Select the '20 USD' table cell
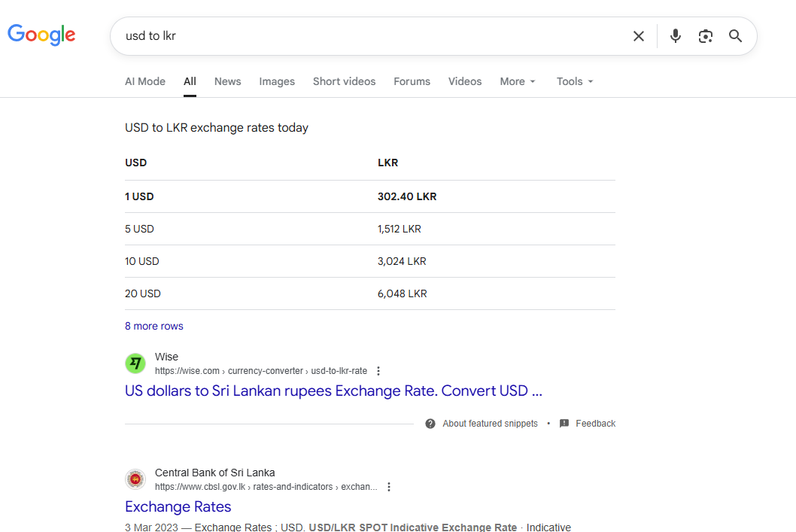Viewport: 796px width, 532px height. [x=143, y=294]
